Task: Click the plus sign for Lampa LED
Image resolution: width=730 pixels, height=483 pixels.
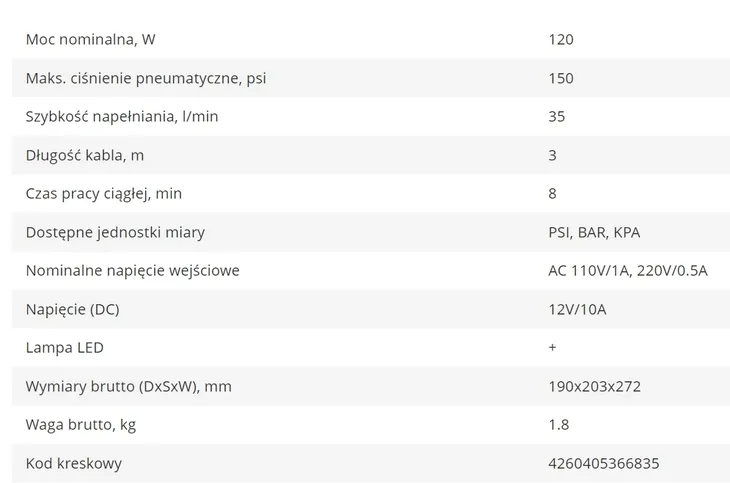Action: click(x=553, y=348)
